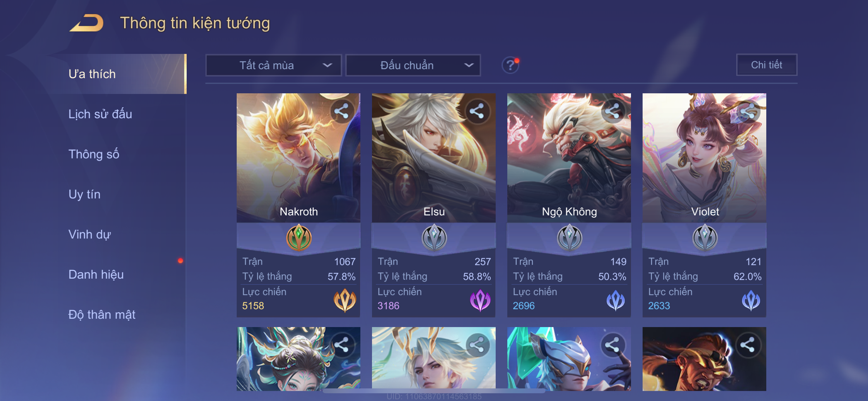Click the horizontal scrollbar at the bottom
This screenshot has width=868, height=401.
pos(434,391)
